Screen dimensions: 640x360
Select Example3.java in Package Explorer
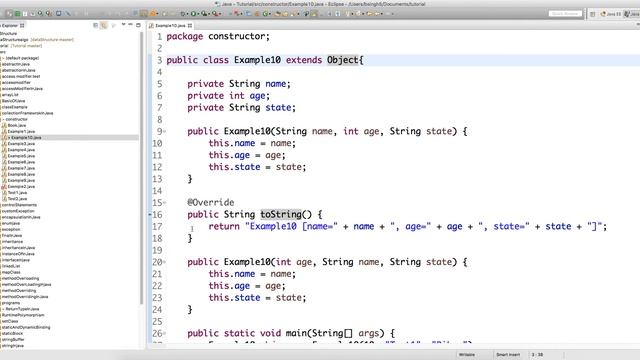(21, 144)
